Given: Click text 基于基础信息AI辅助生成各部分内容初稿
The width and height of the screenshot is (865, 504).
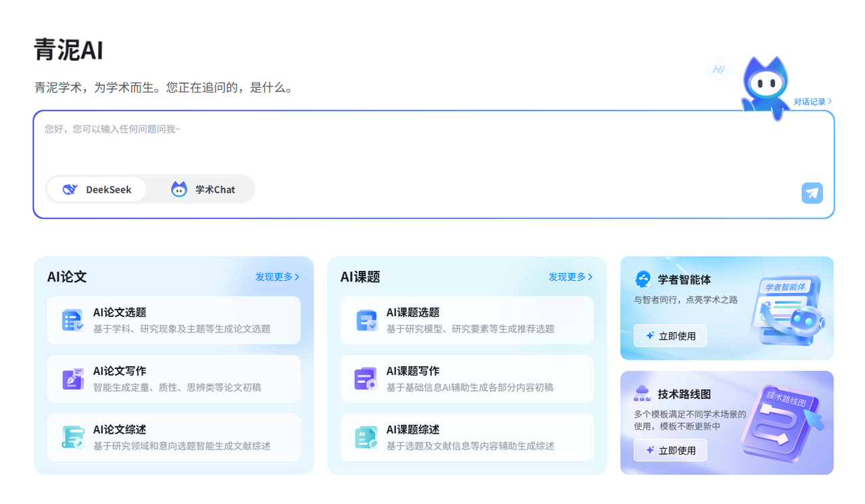Looking at the screenshot, I should pos(470,388).
